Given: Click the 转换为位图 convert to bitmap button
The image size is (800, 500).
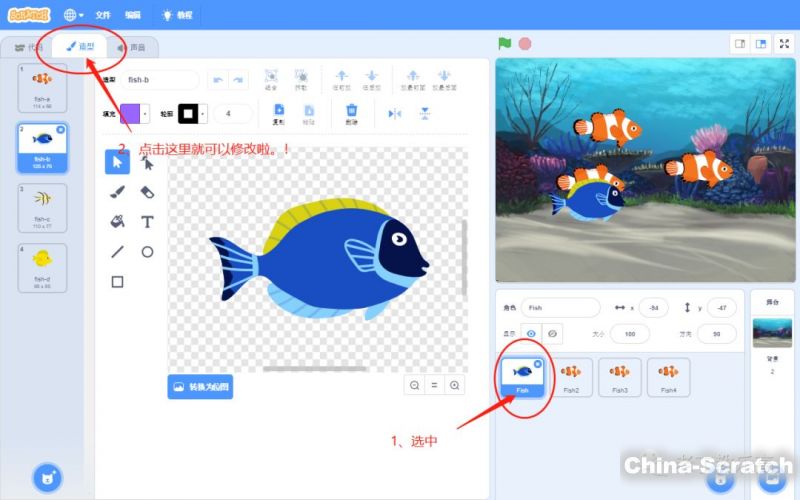Looking at the screenshot, I should (200, 386).
